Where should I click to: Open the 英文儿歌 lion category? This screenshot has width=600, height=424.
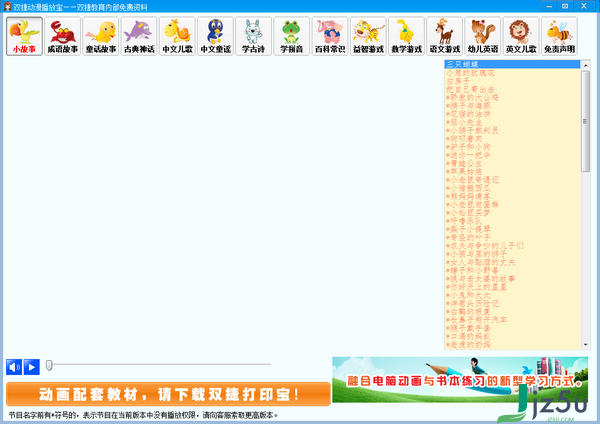(521, 36)
